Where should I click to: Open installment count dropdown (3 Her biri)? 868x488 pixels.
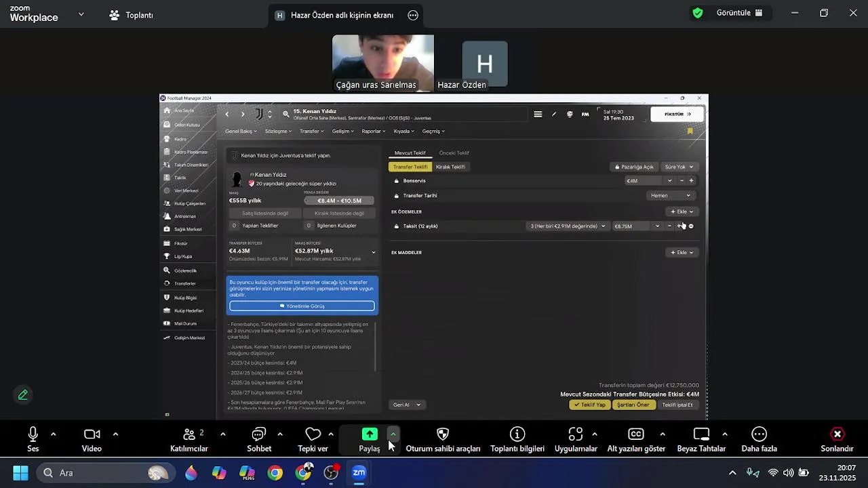click(568, 226)
